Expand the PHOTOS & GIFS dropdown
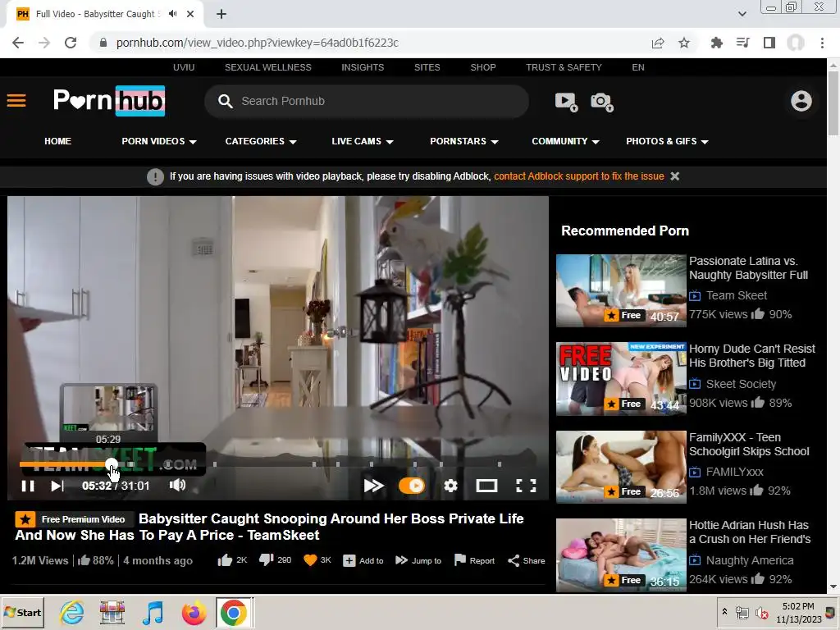 [x=667, y=141]
